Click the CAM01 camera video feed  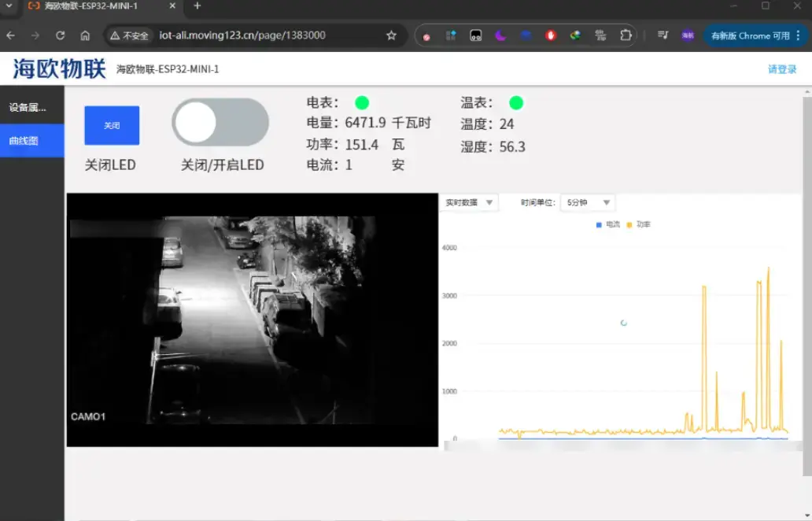click(252, 320)
